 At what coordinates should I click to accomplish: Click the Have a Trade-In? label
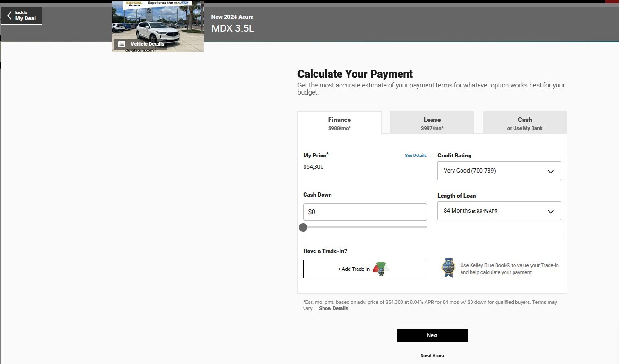[325, 251]
